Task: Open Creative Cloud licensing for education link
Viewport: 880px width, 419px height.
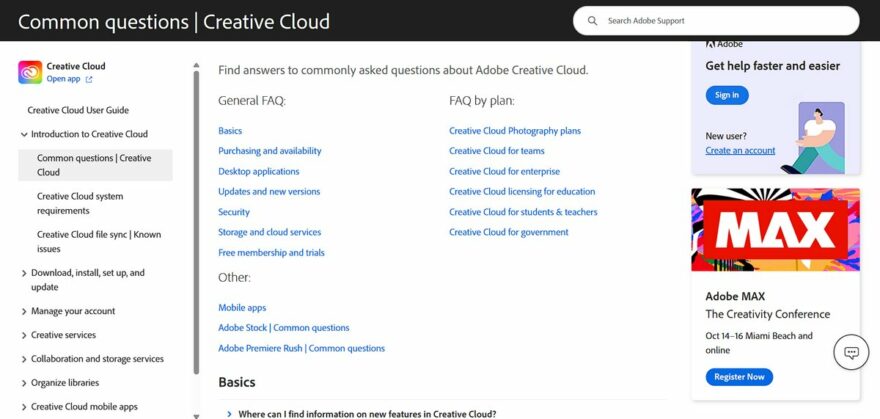Action: (x=522, y=192)
